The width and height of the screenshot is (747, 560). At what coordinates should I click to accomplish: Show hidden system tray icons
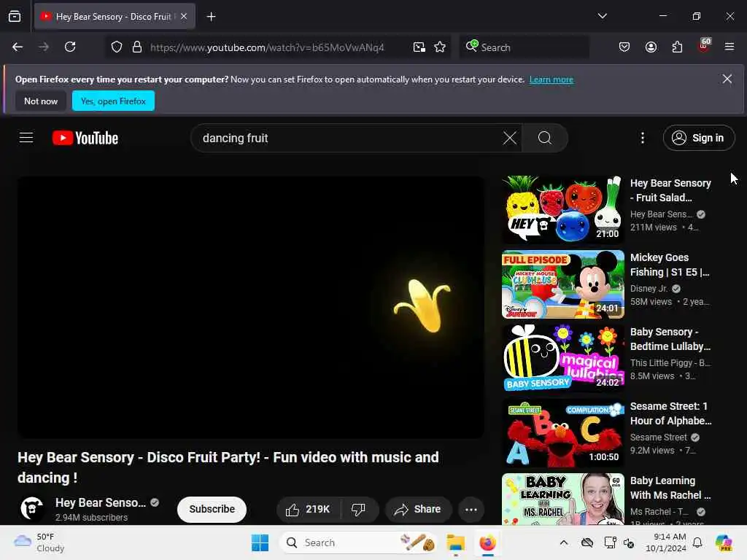564,542
